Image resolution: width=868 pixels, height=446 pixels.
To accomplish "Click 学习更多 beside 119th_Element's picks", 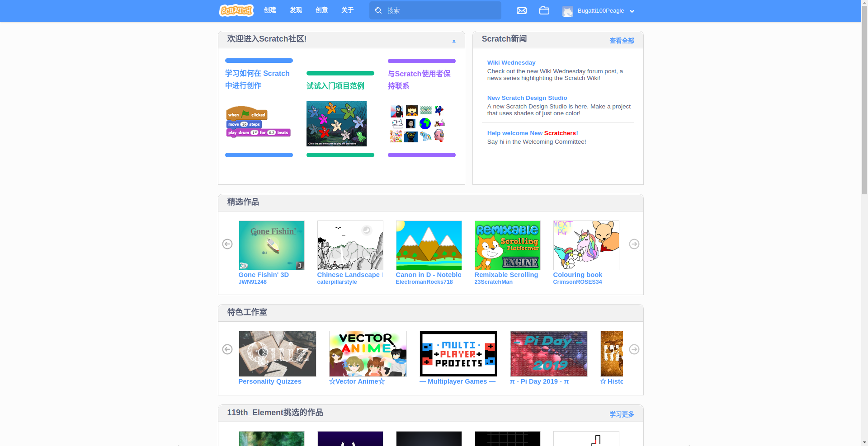I will [621, 414].
